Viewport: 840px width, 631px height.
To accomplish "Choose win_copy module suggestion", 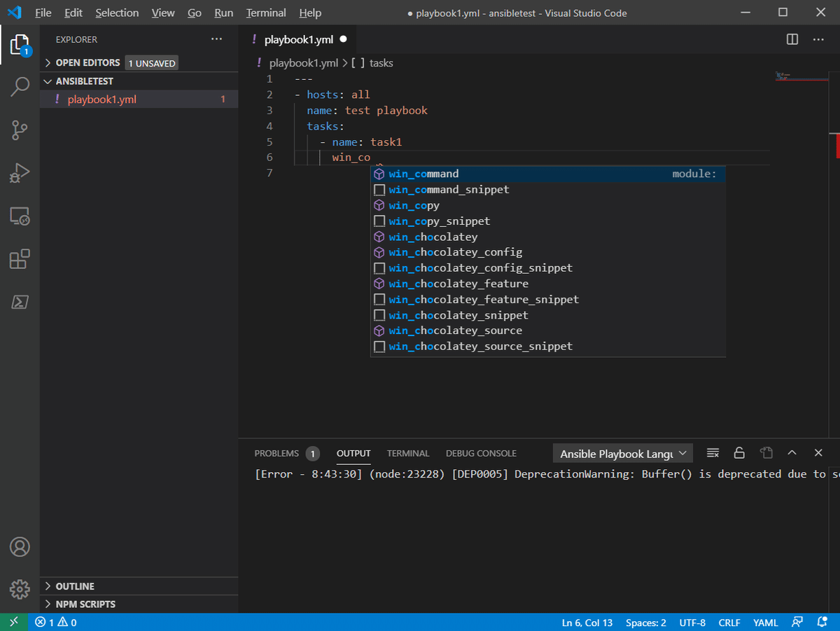I will (547, 205).
